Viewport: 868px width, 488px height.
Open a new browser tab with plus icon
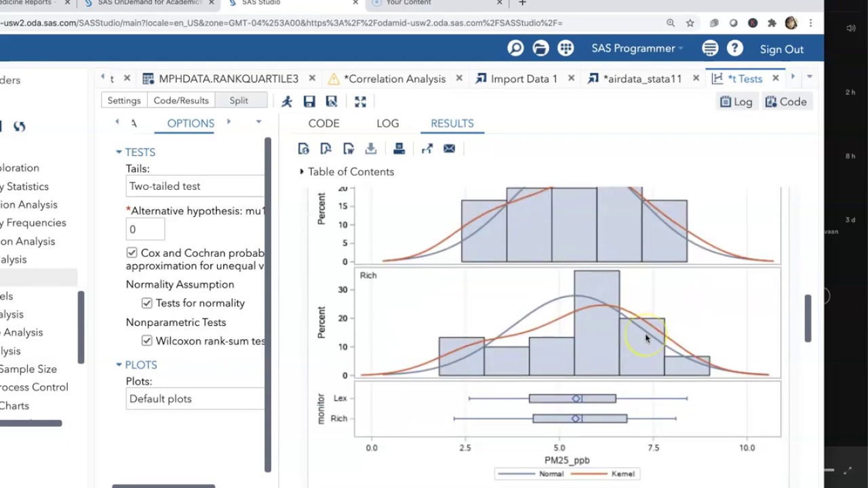click(522, 3)
